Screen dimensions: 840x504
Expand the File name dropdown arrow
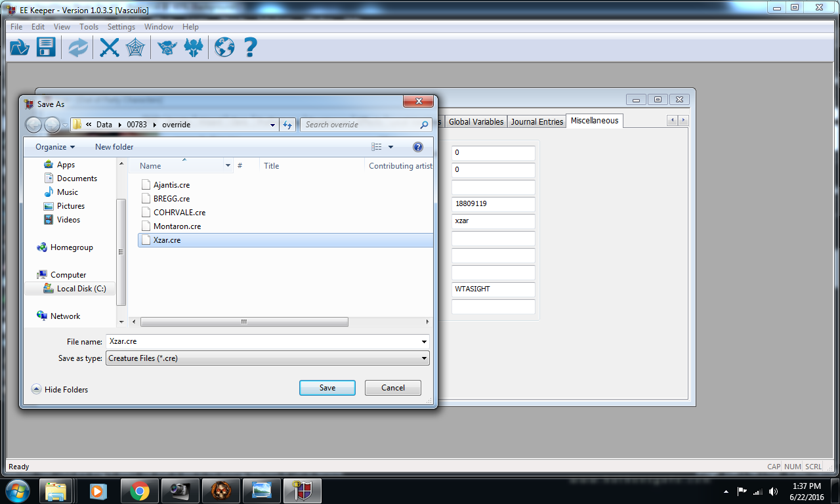(423, 341)
